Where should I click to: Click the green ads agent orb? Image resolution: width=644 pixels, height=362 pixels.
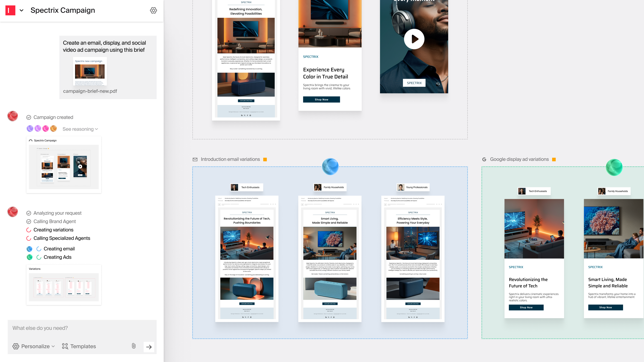click(614, 167)
